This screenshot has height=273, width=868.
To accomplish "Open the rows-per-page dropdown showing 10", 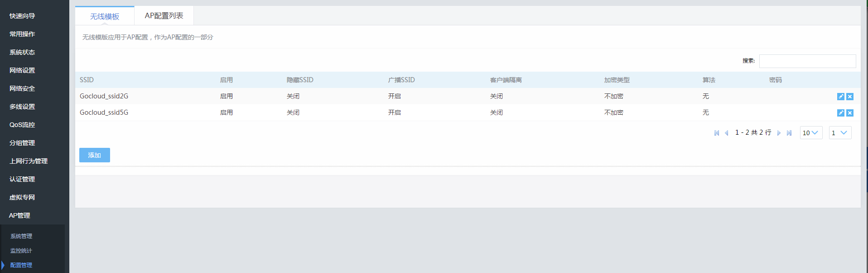I will (x=811, y=133).
